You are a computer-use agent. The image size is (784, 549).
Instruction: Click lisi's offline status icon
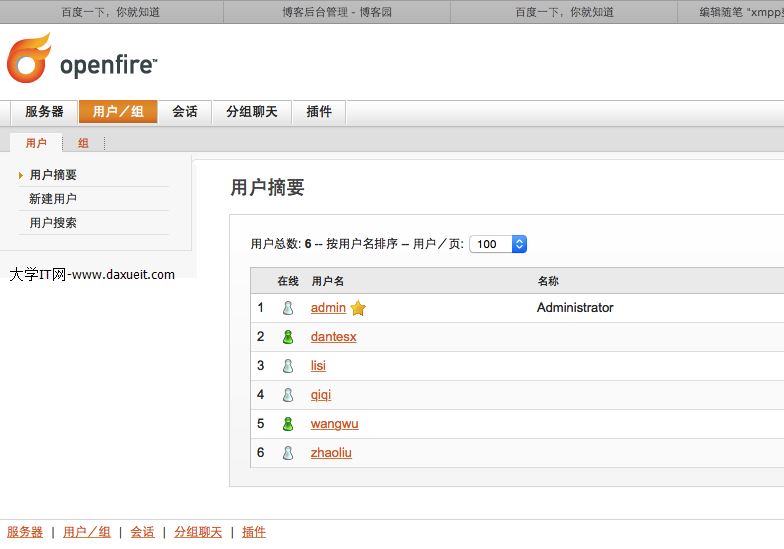pos(288,366)
